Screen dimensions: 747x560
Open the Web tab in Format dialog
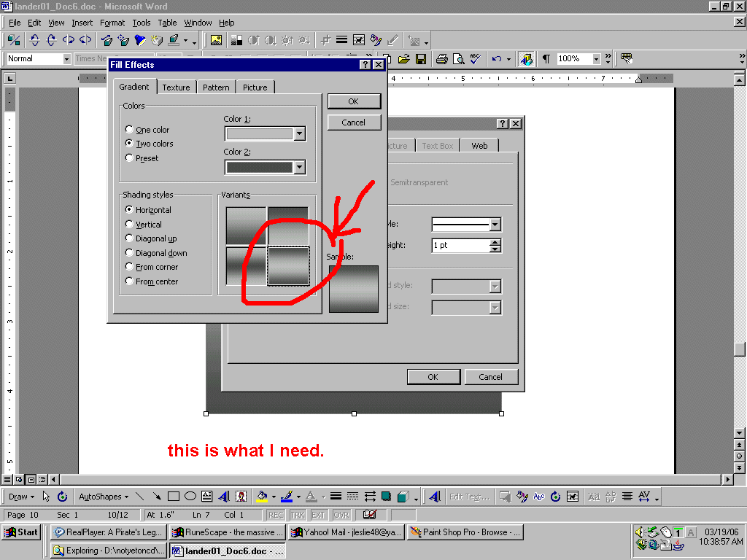coord(479,146)
